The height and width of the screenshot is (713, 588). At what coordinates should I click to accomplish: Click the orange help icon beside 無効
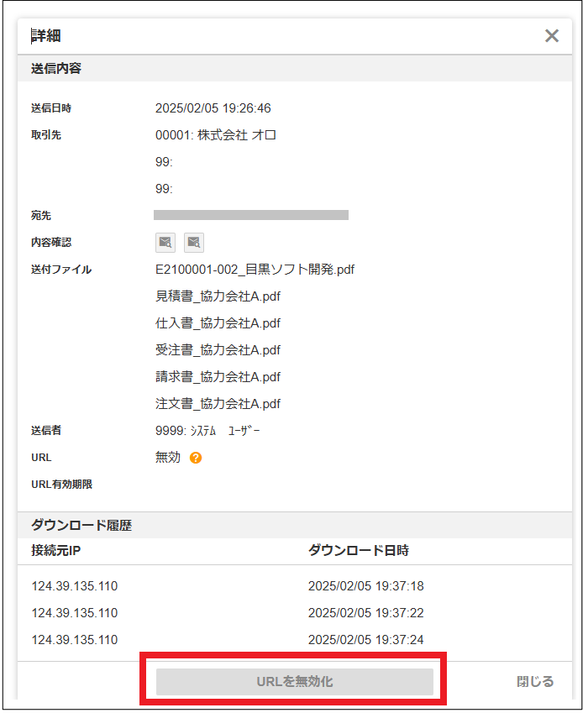tap(196, 458)
